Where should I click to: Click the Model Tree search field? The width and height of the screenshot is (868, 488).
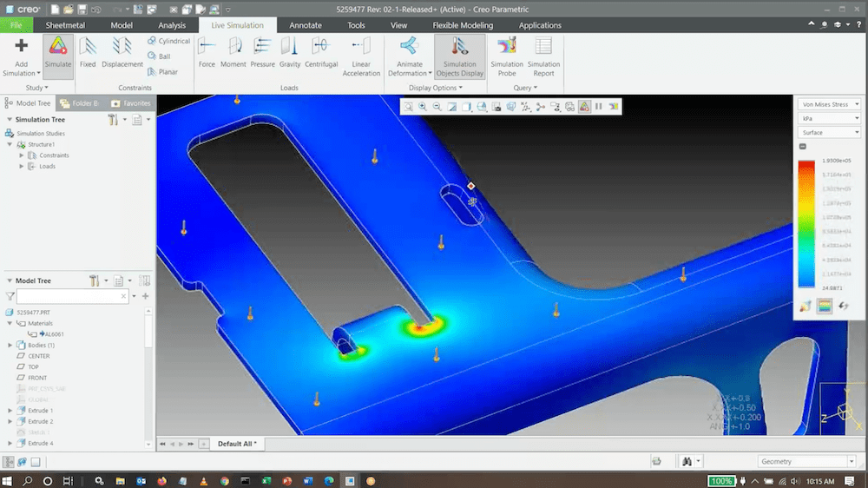pyautogui.click(x=73, y=296)
